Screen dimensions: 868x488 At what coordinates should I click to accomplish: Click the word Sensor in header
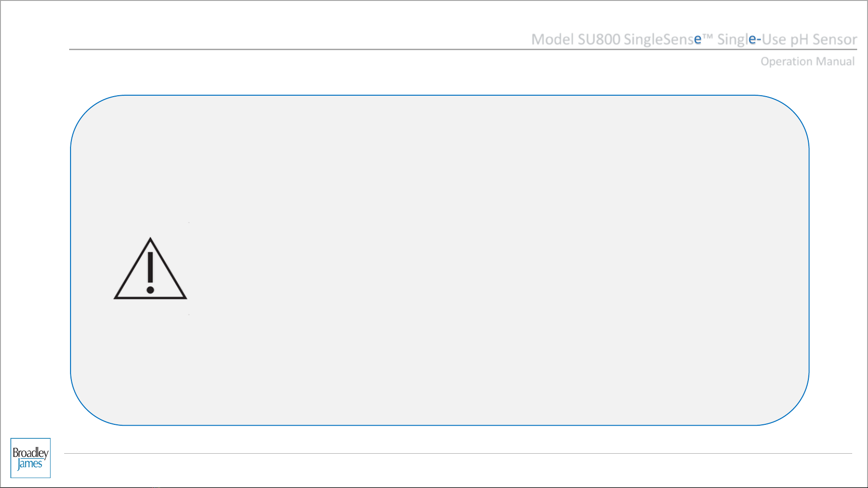click(x=835, y=39)
